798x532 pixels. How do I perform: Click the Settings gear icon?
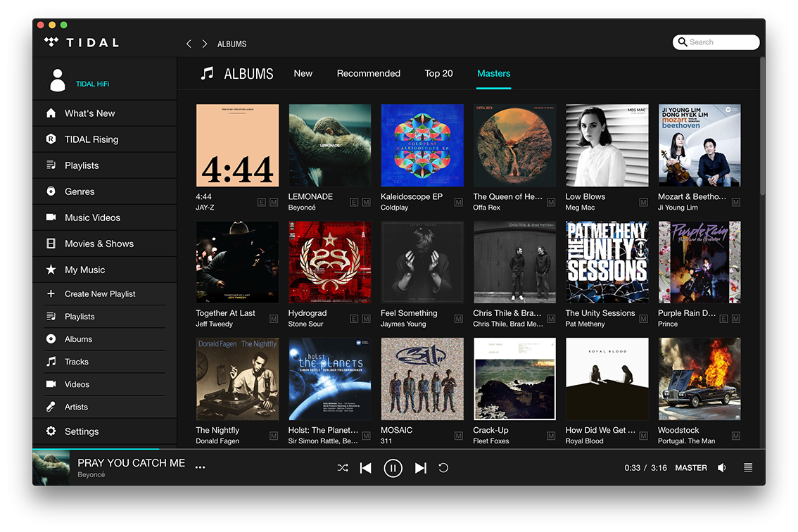point(51,431)
